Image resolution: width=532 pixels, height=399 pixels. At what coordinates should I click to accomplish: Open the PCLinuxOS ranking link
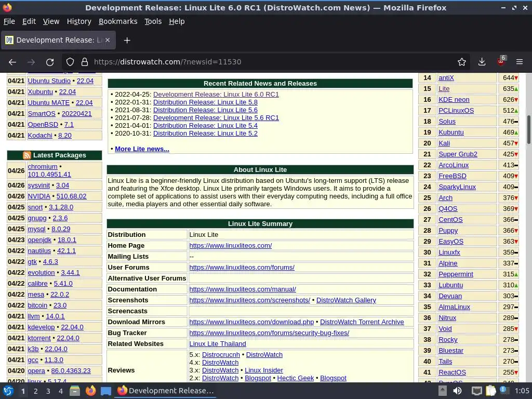(x=456, y=111)
